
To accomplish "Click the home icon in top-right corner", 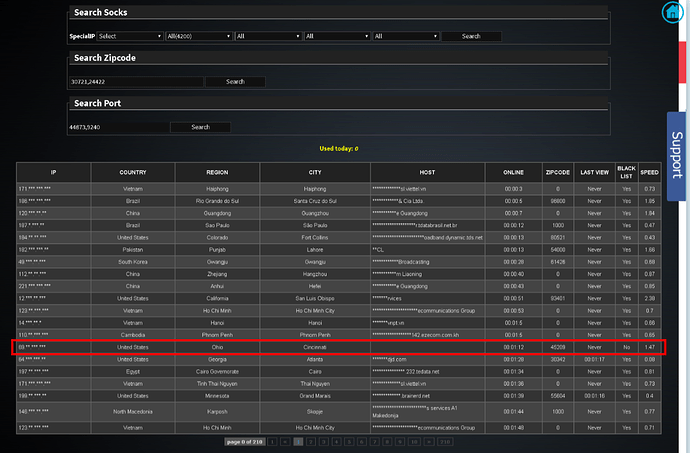I will tap(670, 12).
